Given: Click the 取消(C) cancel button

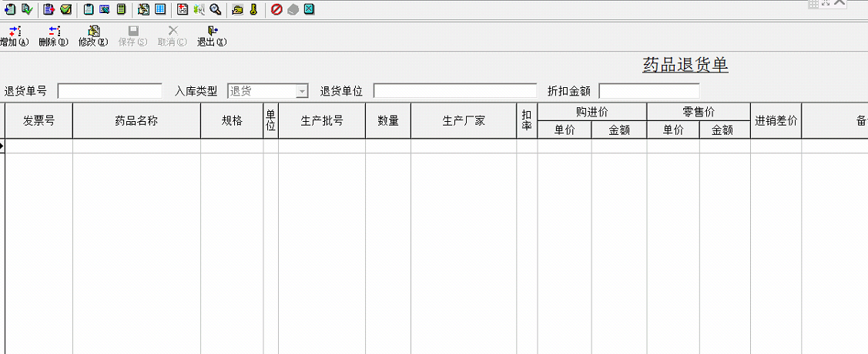Looking at the screenshot, I should pyautogui.click(x=173, y=36).
